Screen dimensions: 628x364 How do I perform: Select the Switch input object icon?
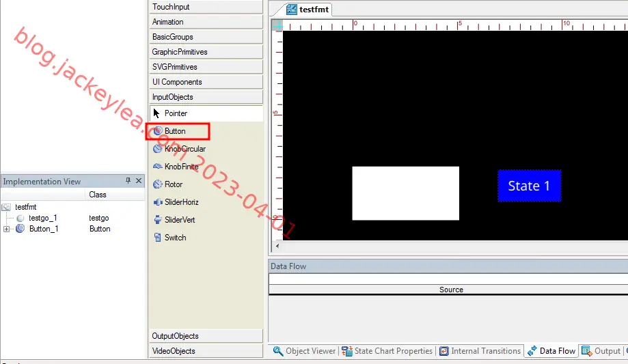[x=158, y=238]
